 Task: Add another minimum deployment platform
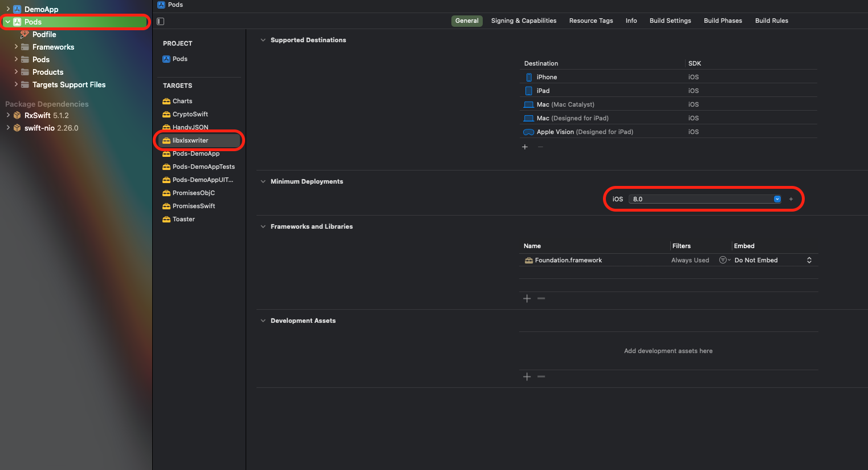[791, 199]
